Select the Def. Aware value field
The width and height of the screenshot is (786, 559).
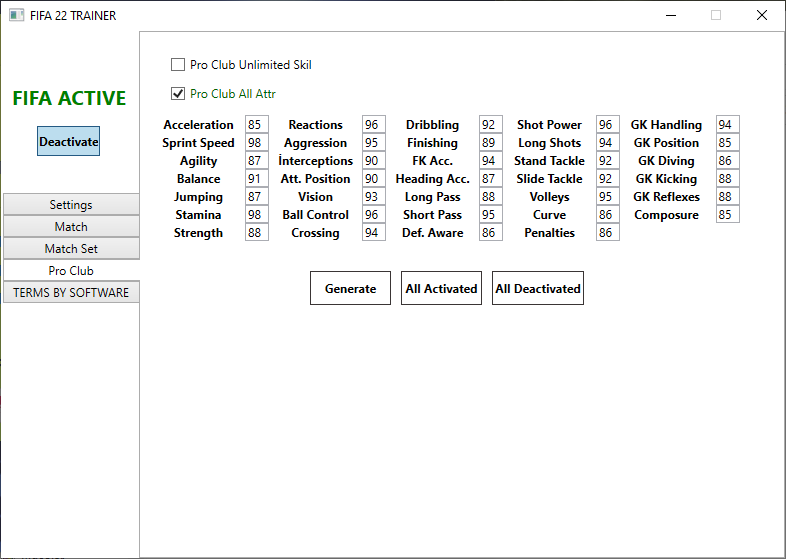(x=491, y=233)
